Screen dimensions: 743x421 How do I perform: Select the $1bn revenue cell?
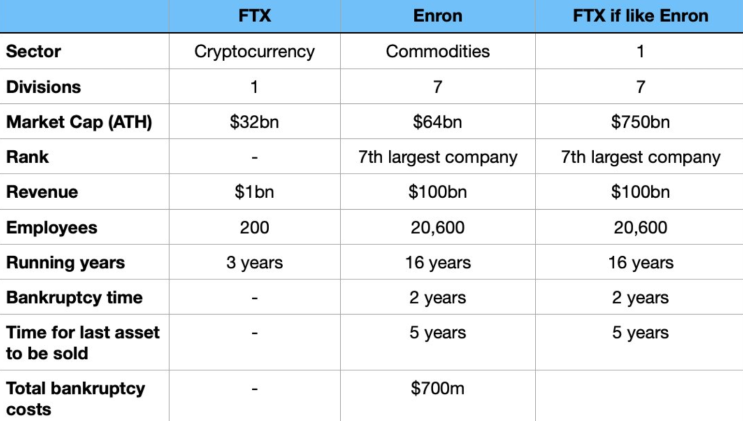click(x=254, y=192)
